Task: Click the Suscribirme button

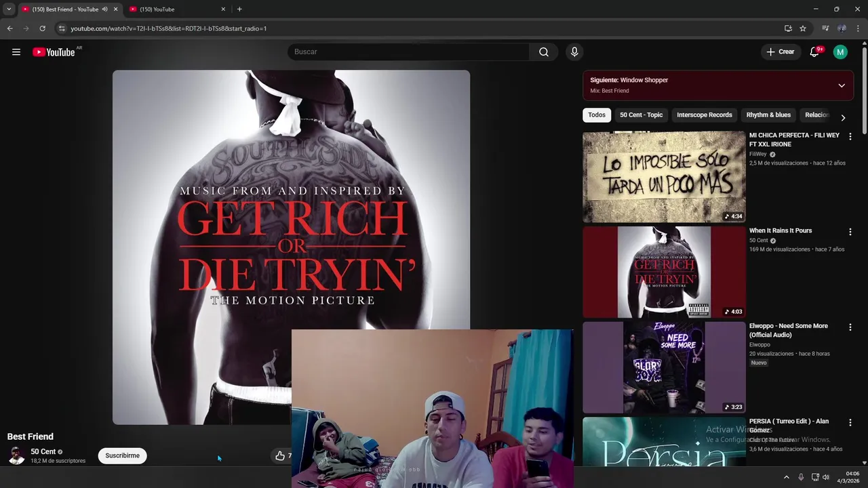Action: 123,455
